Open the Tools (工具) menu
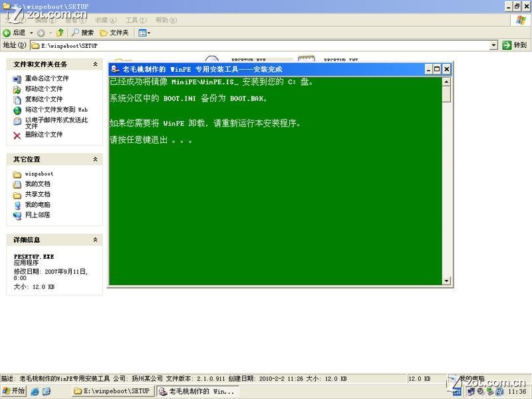The width and height of the screenshot is (532, 399). 135,20
